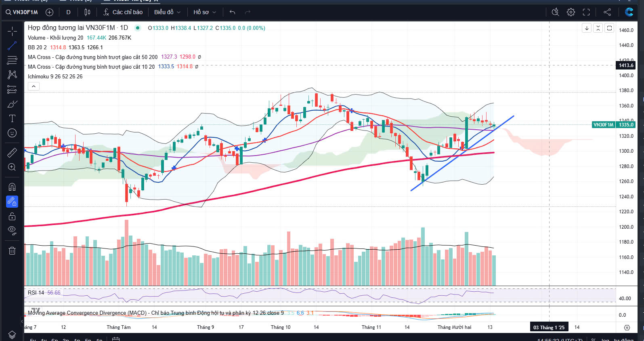Hide all drawings with eye icon

pos(12,231)
